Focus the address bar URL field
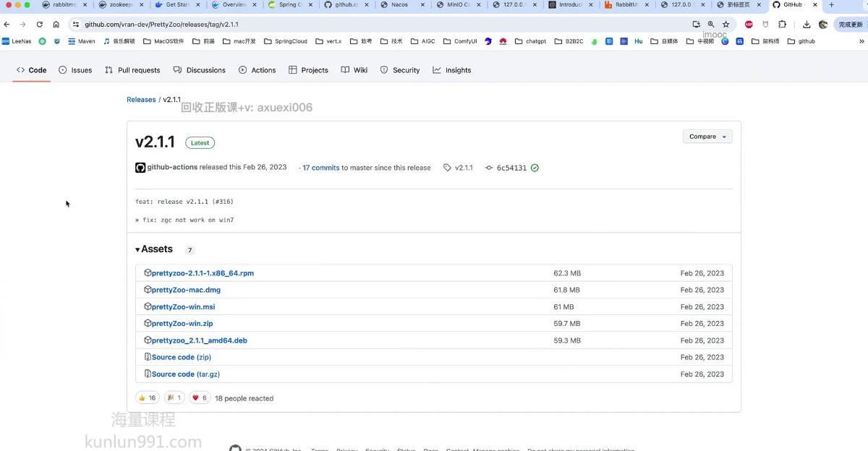Viewport: 868px width, 451px height. pyautogui.click(x=383, y=24)
